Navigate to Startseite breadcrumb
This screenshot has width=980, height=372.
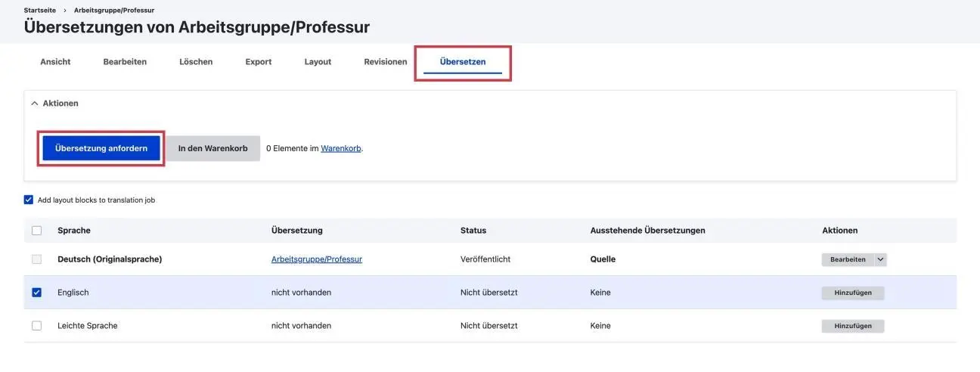(39, 11)
